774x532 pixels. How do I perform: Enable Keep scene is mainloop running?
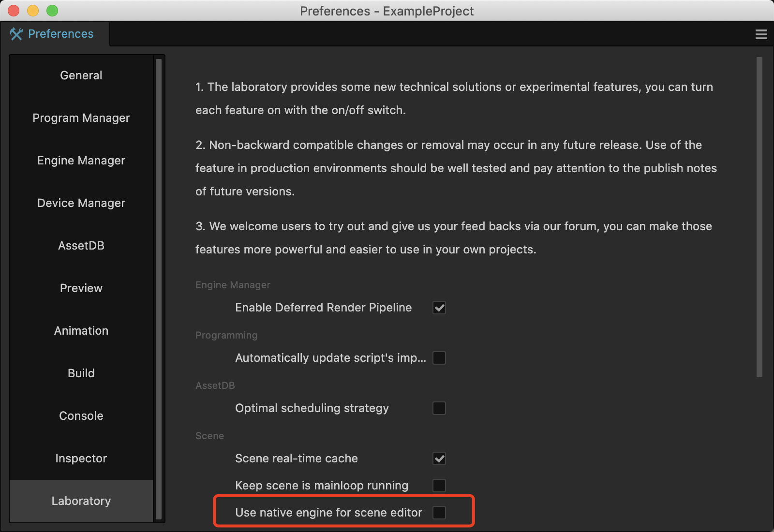pos(439,486)
